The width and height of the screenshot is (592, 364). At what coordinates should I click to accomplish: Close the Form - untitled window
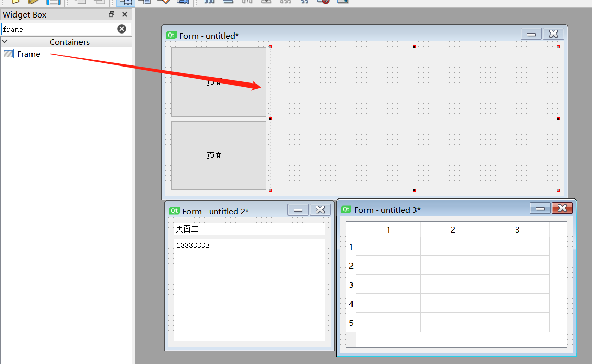[x=553, y=34]
